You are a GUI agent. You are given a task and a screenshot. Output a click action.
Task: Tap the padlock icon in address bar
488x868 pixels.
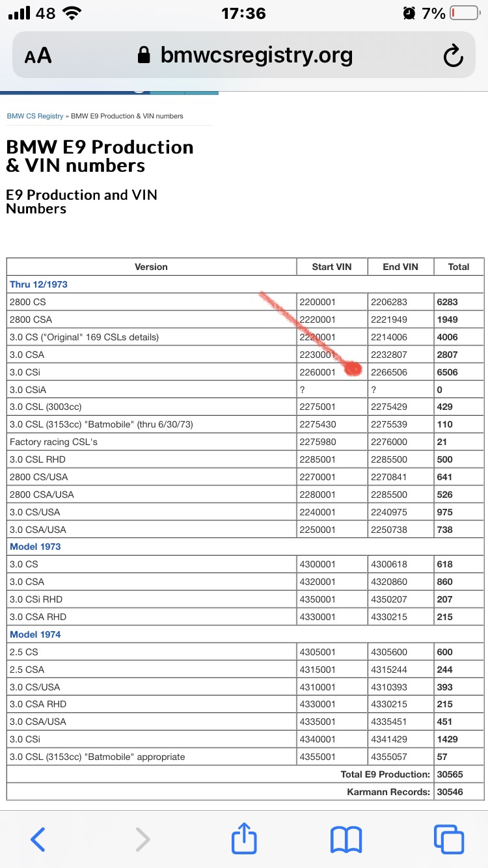tap(144, 56)
